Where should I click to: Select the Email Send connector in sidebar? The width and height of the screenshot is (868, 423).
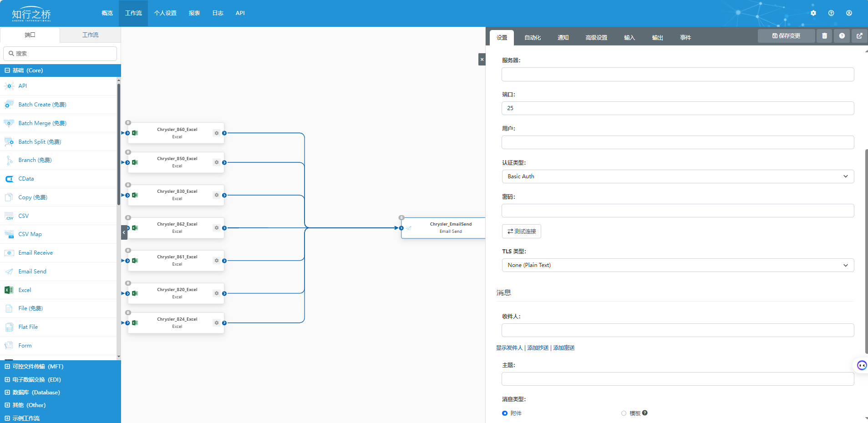point(32,272)
